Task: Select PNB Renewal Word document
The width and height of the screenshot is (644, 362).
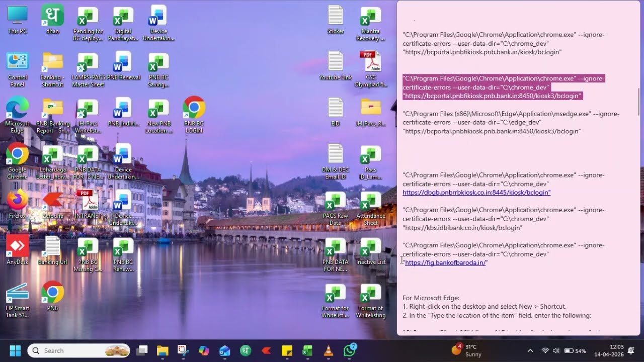Action: [123, 66]
